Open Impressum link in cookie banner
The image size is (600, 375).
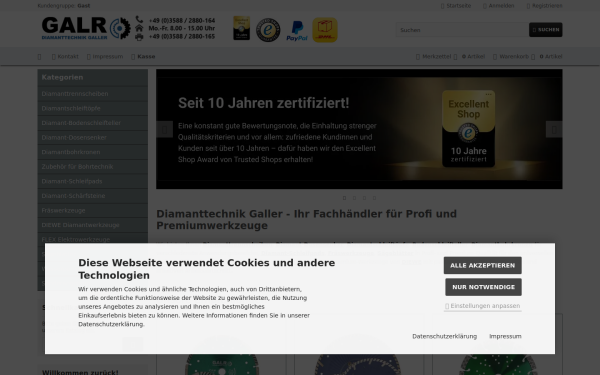(x=505, y=336)
